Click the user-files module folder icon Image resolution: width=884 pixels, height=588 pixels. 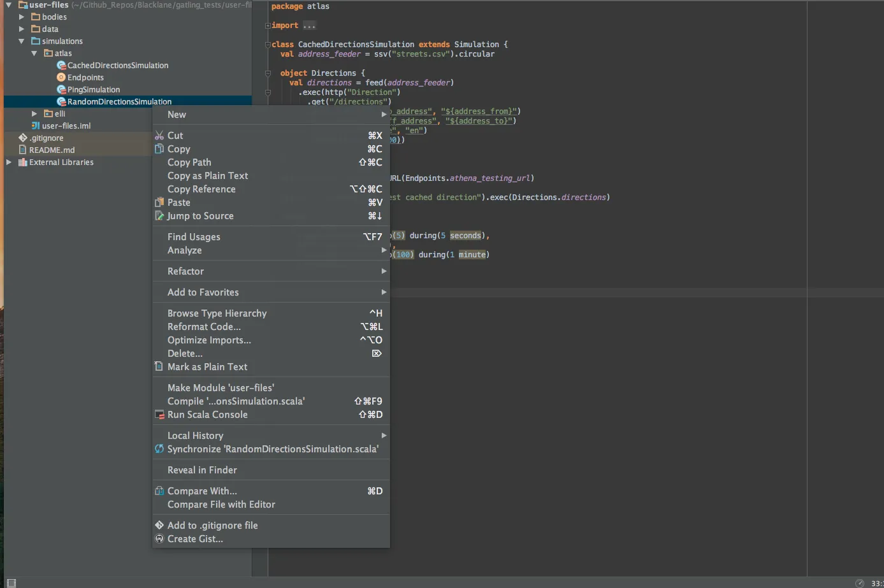(x=23, y=5)
